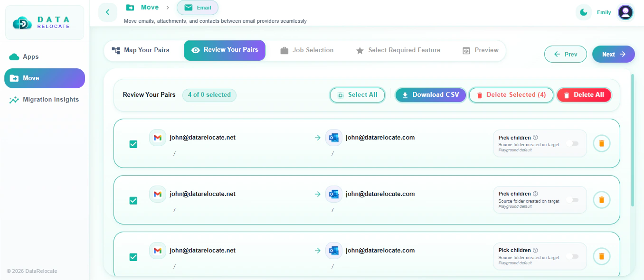Click the Select All button
The image size is (644, 280).
pos(357,95)
